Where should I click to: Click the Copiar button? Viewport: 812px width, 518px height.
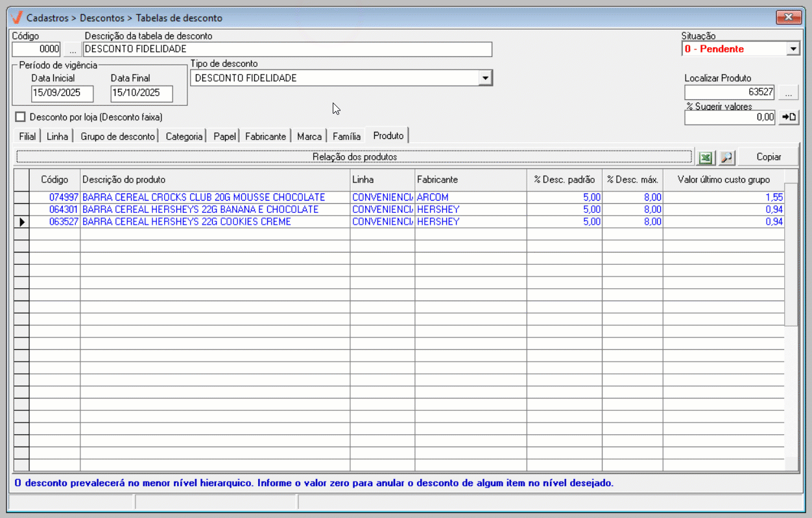(x=769, y=157)
